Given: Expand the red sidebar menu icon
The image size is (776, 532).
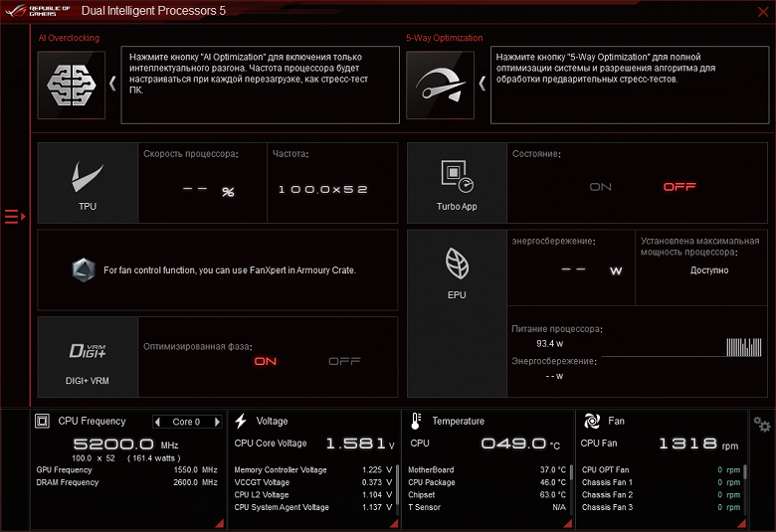Looking at the screenshot, I should (15, 216).
